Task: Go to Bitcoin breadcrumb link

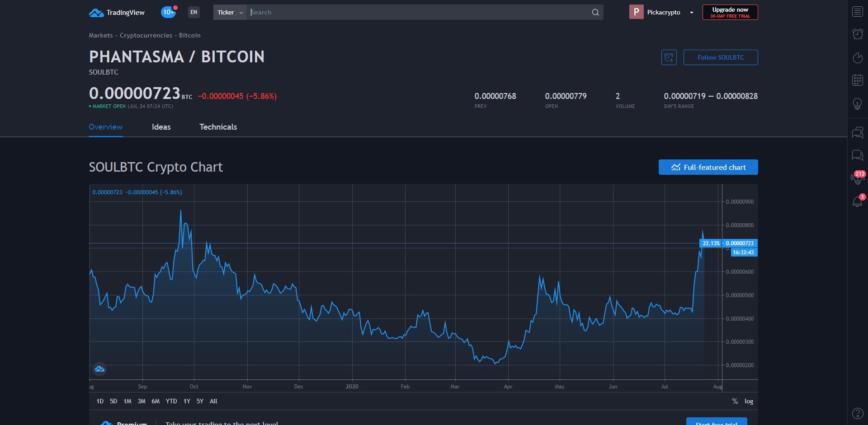Action: [190, 35]
